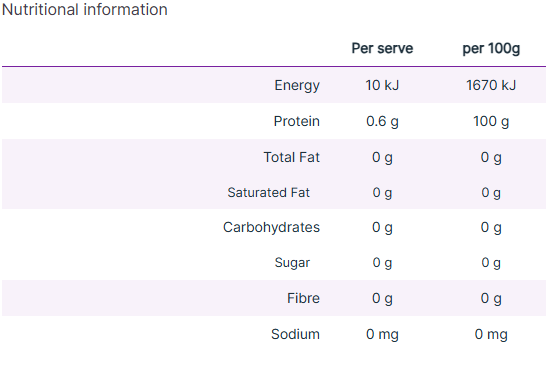Click the Sodium per serve 0 mg value

(x=382, y=335)
